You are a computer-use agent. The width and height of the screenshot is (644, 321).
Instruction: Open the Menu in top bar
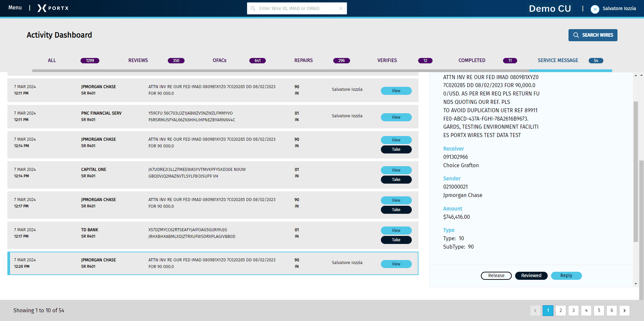(x=15, y=7)
